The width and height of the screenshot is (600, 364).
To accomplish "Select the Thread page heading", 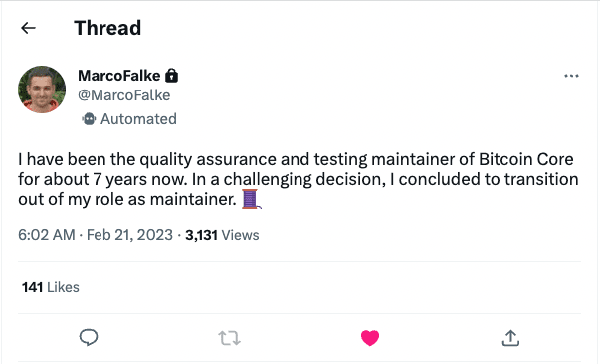I will coord(107,28).
